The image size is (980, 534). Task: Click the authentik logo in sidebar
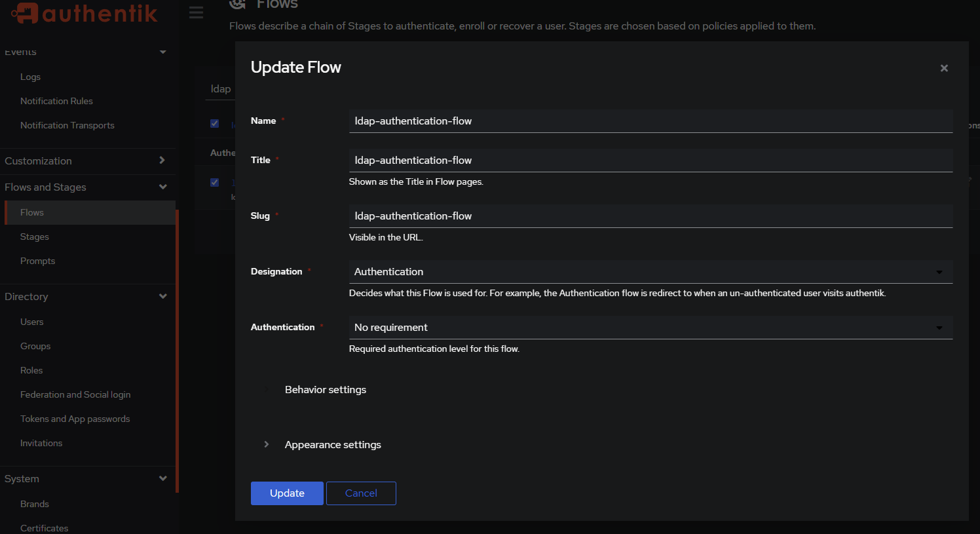click(85, 13)
